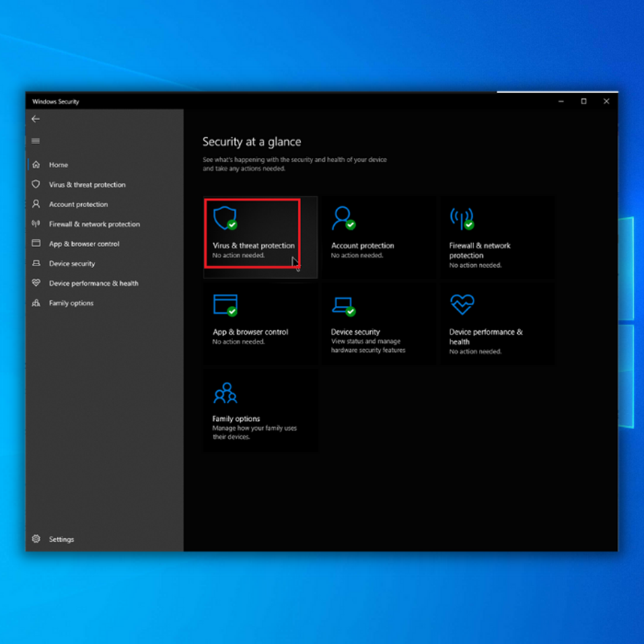Image resolution: width=644 pixels, height=644 pixels.
Task: Open Device security from sidebar text
Action: [72, 264]
